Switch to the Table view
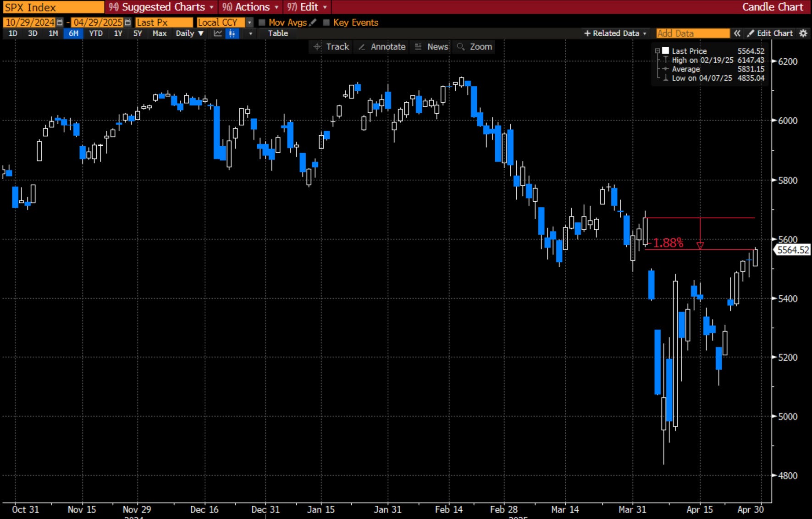Viewport: 812px width, 519px height. pos(278,33)
